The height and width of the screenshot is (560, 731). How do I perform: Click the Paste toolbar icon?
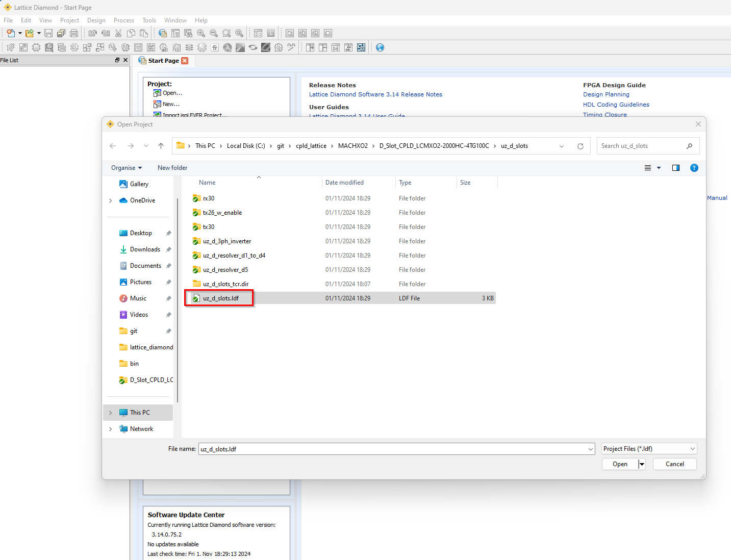[144, 33]
